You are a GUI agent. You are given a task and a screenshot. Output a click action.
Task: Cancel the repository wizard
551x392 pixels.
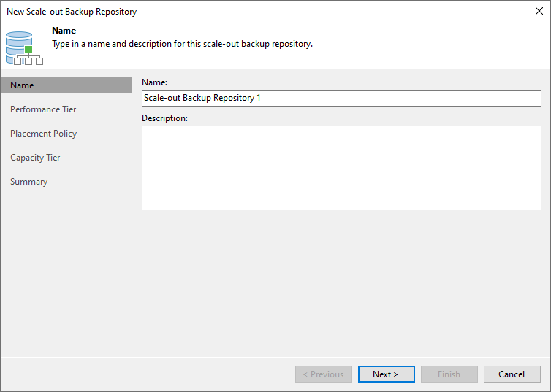click(x=512, y=374)
